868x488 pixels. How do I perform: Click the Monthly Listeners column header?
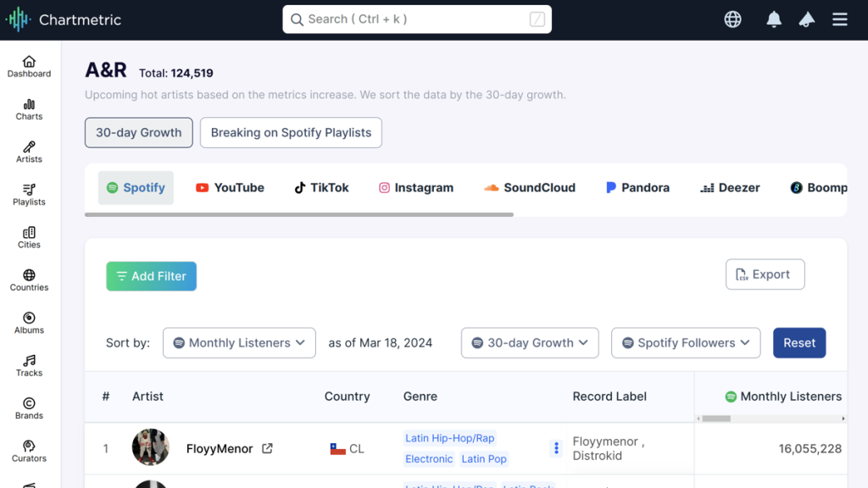(x=783, y=396)
